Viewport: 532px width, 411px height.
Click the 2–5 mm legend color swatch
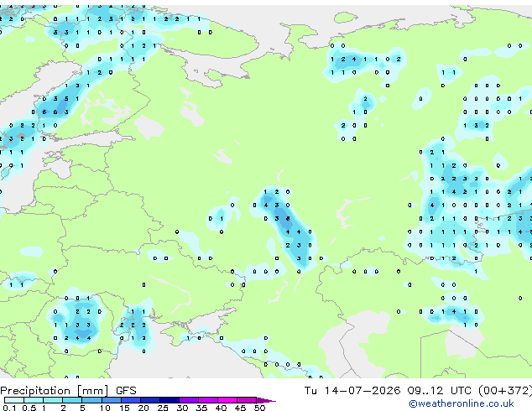72,400
